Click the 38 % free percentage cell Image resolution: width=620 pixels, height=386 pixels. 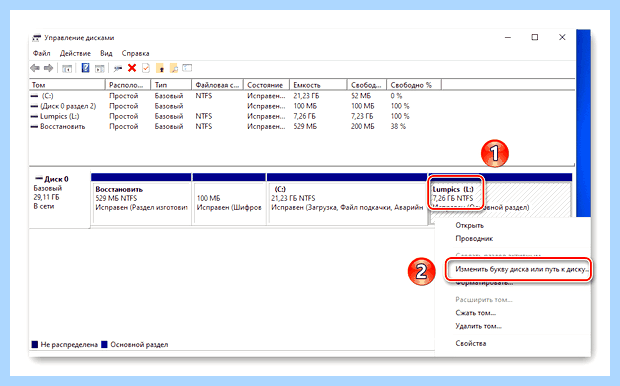(x=398, y=127)
